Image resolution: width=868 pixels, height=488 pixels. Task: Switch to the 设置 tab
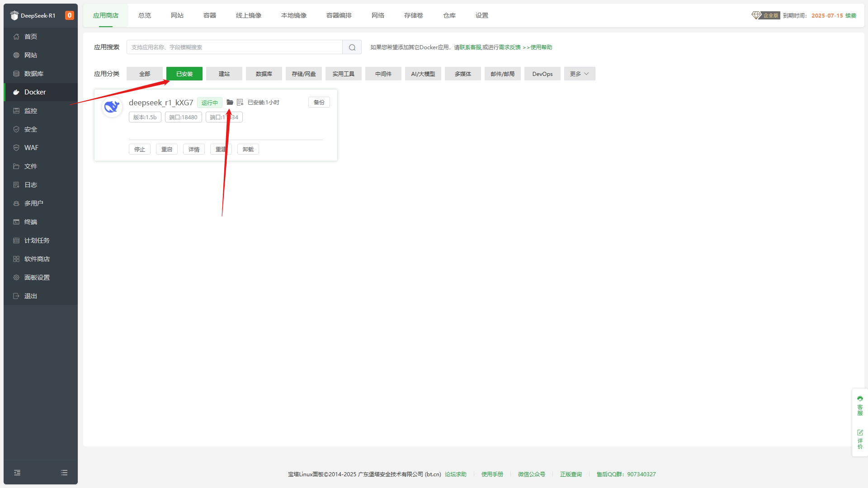(482, 15)
